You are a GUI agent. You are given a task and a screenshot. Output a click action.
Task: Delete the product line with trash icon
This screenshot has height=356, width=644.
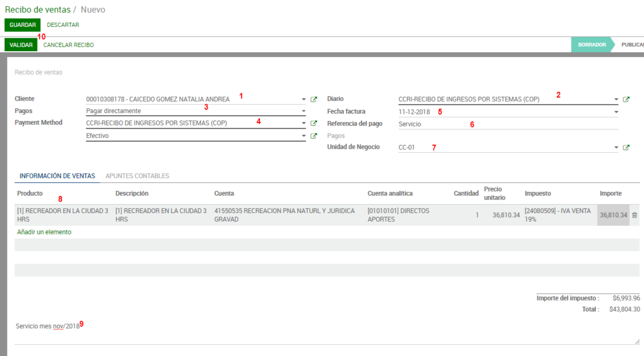[634, 215]
